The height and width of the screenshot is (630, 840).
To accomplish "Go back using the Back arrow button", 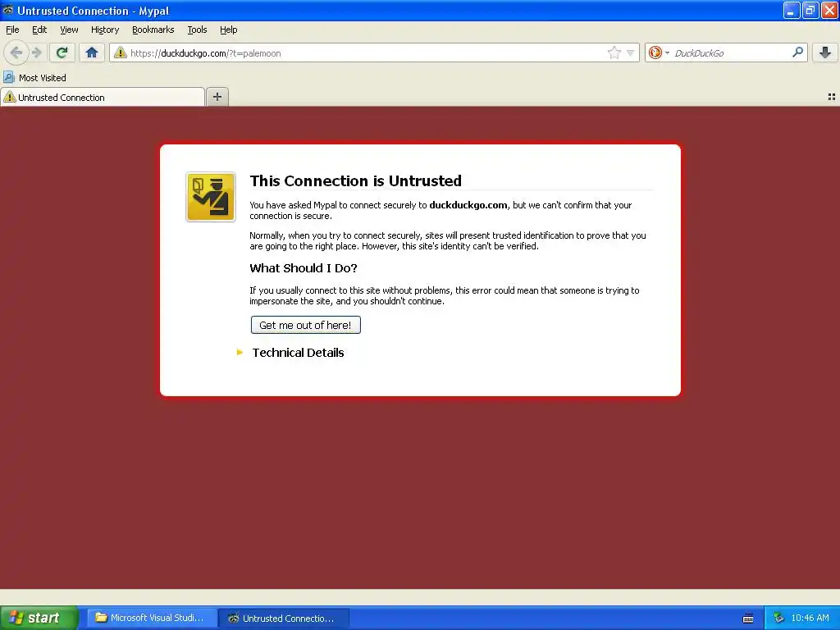I will click(x=16, y=52).
